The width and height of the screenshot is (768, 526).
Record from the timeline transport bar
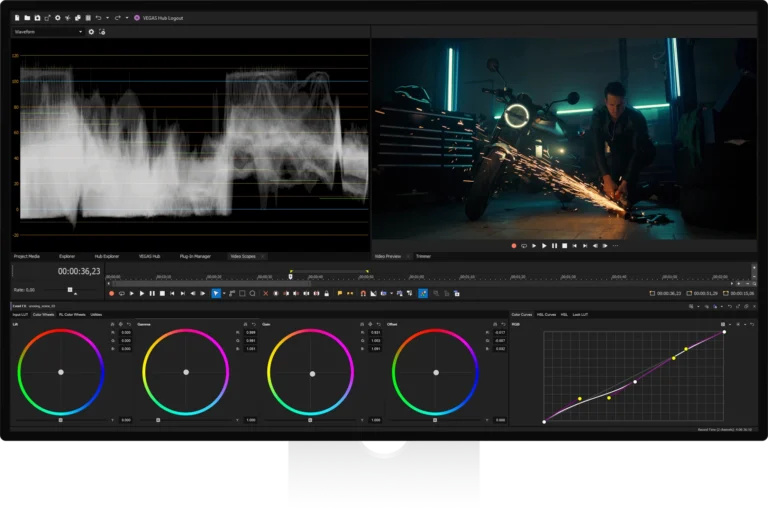112,293
